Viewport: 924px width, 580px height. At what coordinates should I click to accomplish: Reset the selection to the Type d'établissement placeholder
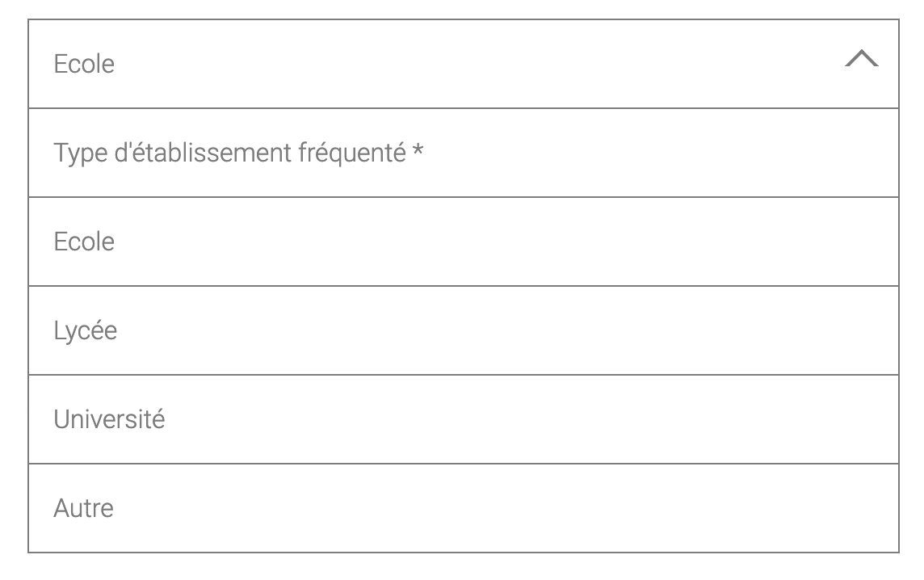pos(463,153)
